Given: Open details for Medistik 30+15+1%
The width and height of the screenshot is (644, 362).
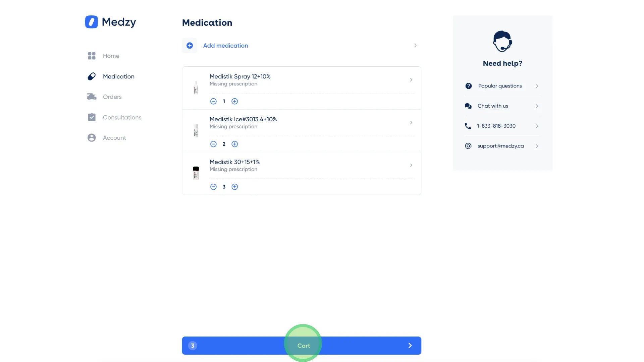Looking at the screenshot, I should point(411,165).
